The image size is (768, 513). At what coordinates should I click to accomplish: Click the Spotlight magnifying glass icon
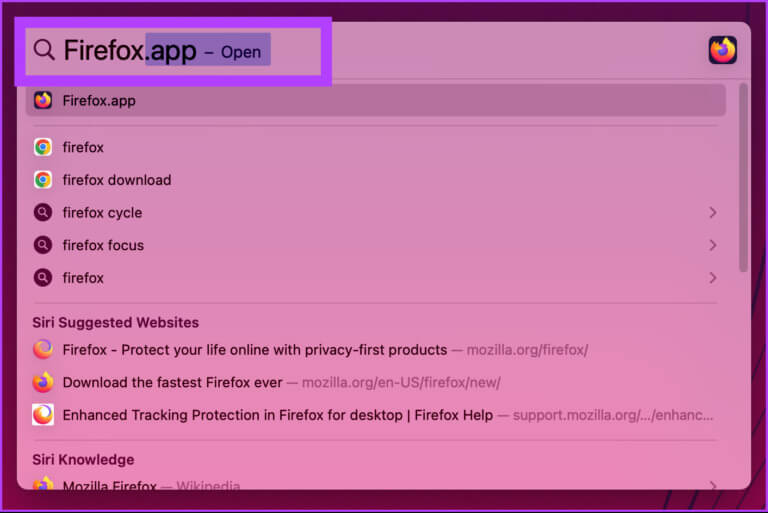(44, 50)
